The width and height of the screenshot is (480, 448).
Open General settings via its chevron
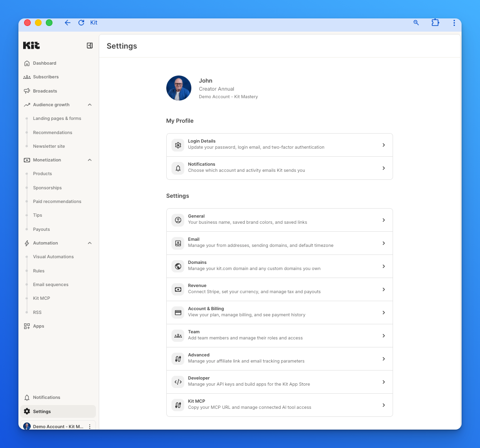click(x=384, y=220)
